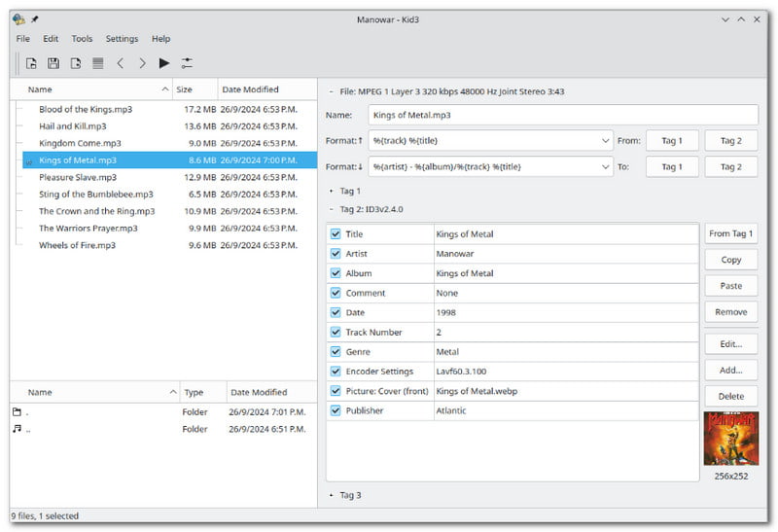Select Sting of the Bumblebee.mp3 file
The image size is (778, 532).
pos(168,195)
